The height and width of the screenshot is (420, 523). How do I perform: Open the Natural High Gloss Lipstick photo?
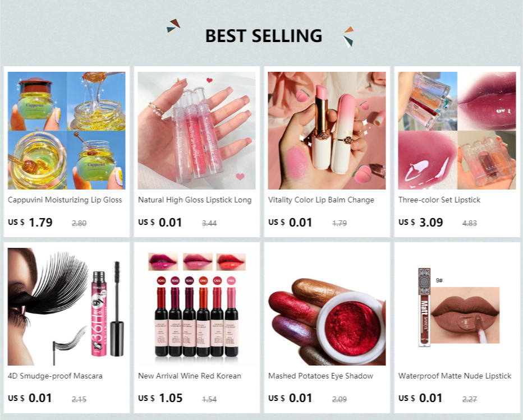[x=197, y=131]
